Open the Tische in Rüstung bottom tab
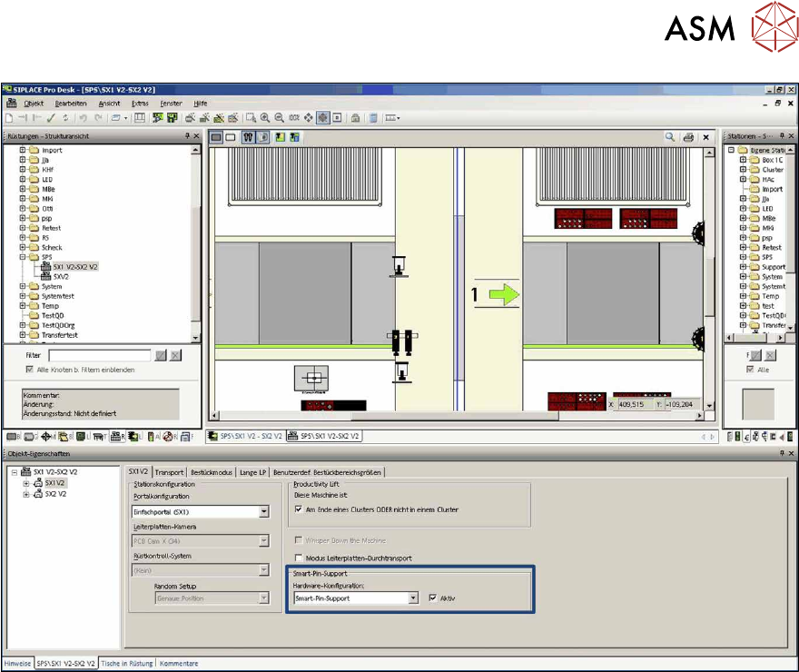Screen dimensions: 799x672 pos(127,664)
